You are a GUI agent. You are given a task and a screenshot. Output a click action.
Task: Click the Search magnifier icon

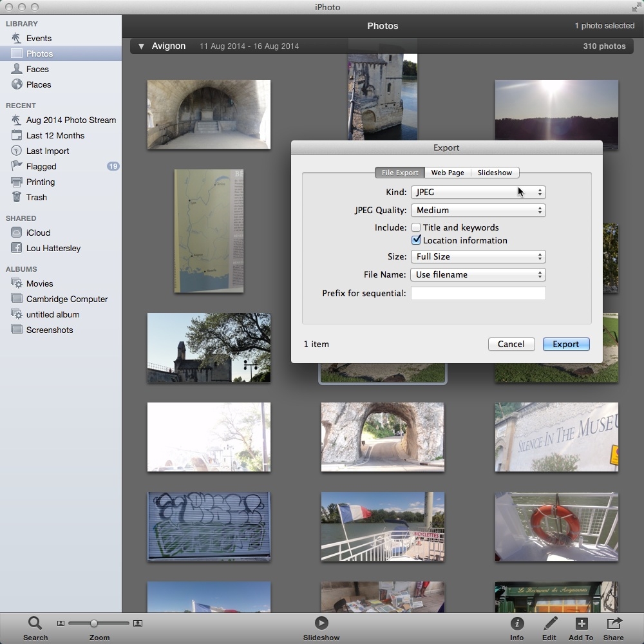35,623
